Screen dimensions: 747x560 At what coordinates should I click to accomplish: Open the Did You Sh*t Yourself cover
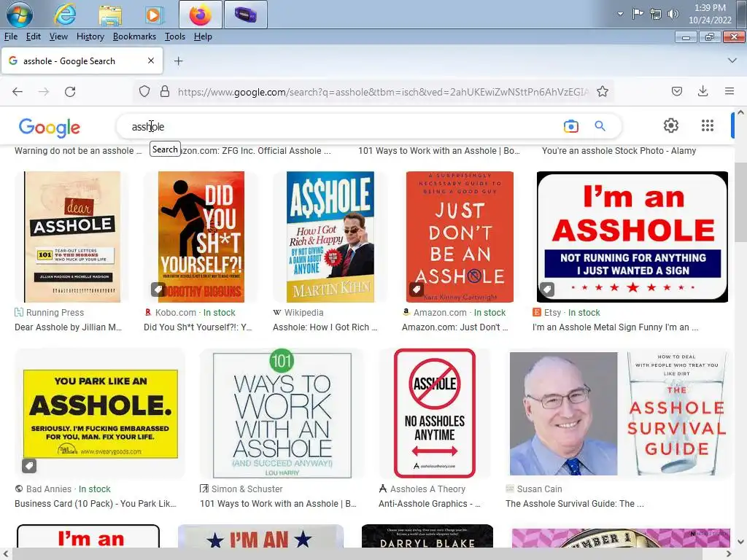pos(201,237)
